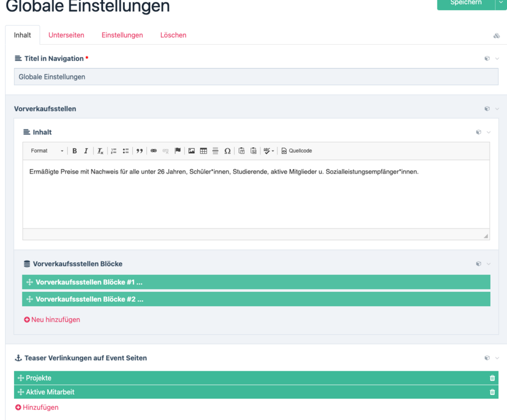Switch to the Unterseiten tab
The width and height of the screenshot is (507, 420).
tap(66, 35)
